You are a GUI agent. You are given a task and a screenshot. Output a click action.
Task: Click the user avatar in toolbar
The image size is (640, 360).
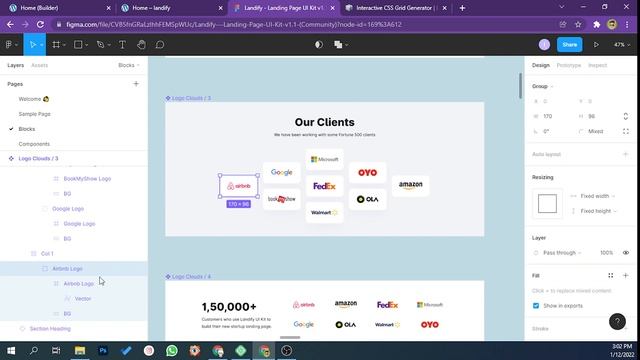pos(544,44)
